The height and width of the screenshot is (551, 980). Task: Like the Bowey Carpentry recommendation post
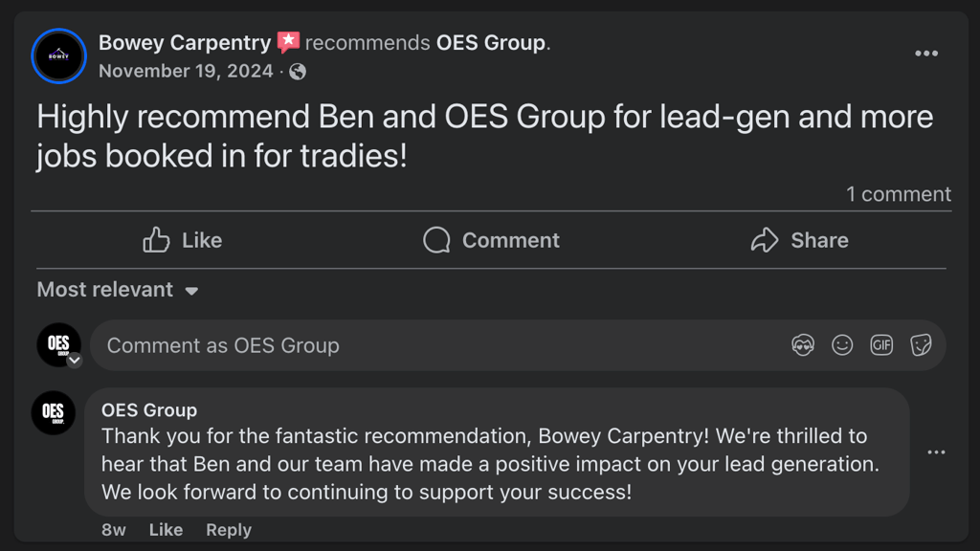tap(183, 240)
